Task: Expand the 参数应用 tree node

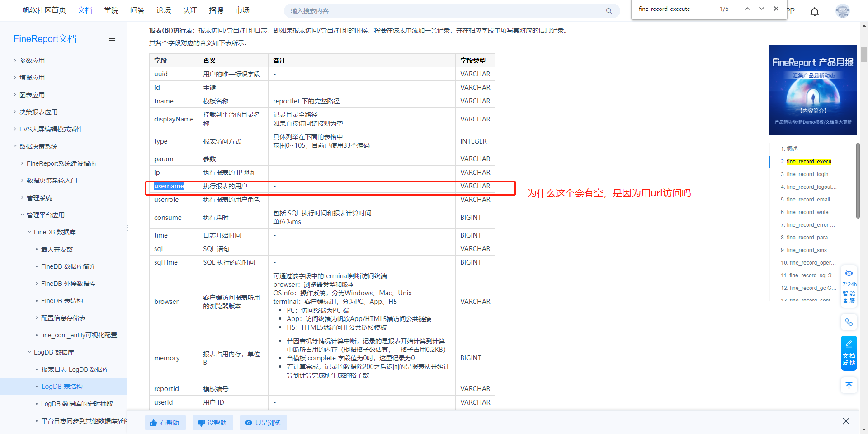Action: click(x=15, y=61)
